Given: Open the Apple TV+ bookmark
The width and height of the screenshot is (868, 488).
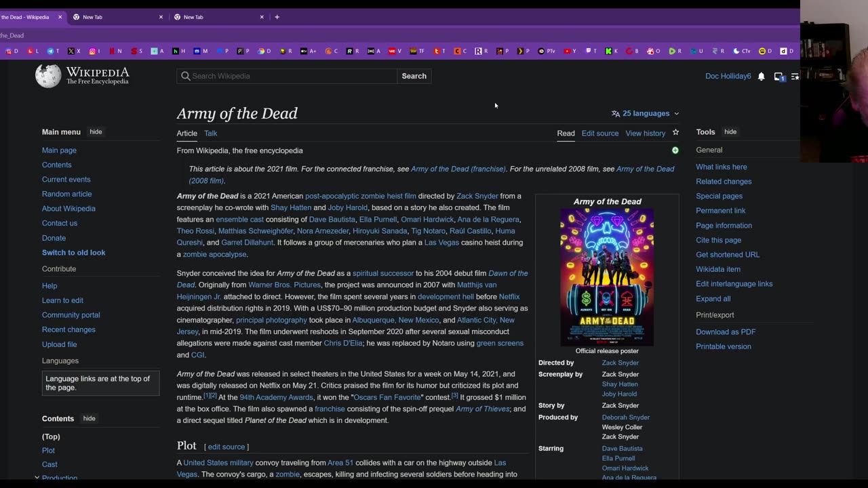Looking at the screenshot, I should point(308,51).
